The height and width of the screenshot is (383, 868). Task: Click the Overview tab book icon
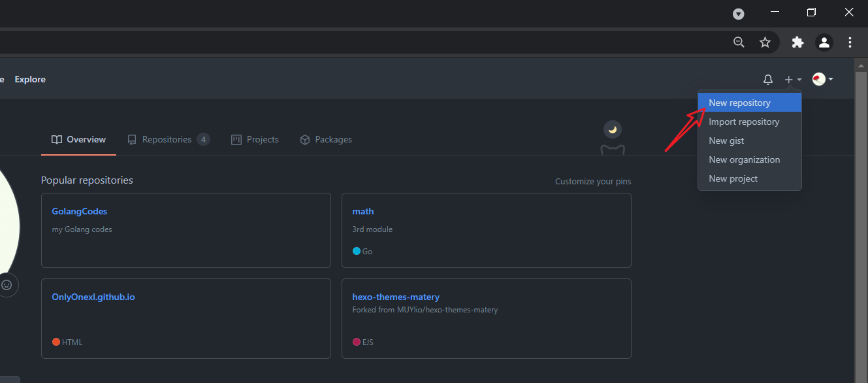coord(57,140)
